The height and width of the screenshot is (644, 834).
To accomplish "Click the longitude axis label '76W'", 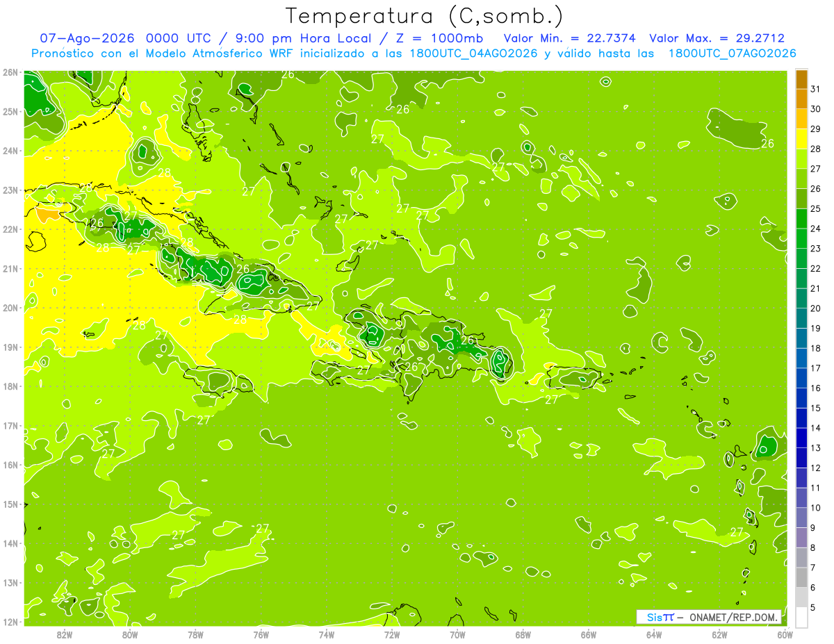I will (261, 634).
